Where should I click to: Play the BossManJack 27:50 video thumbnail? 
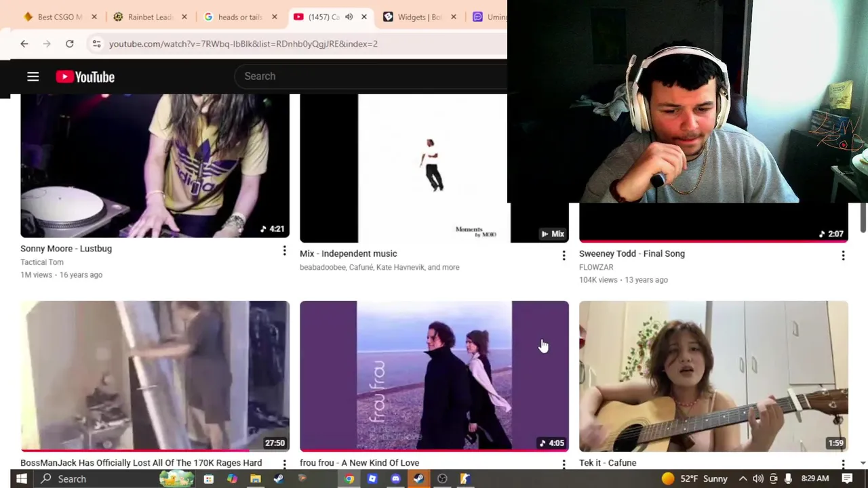tap(155, 376)
